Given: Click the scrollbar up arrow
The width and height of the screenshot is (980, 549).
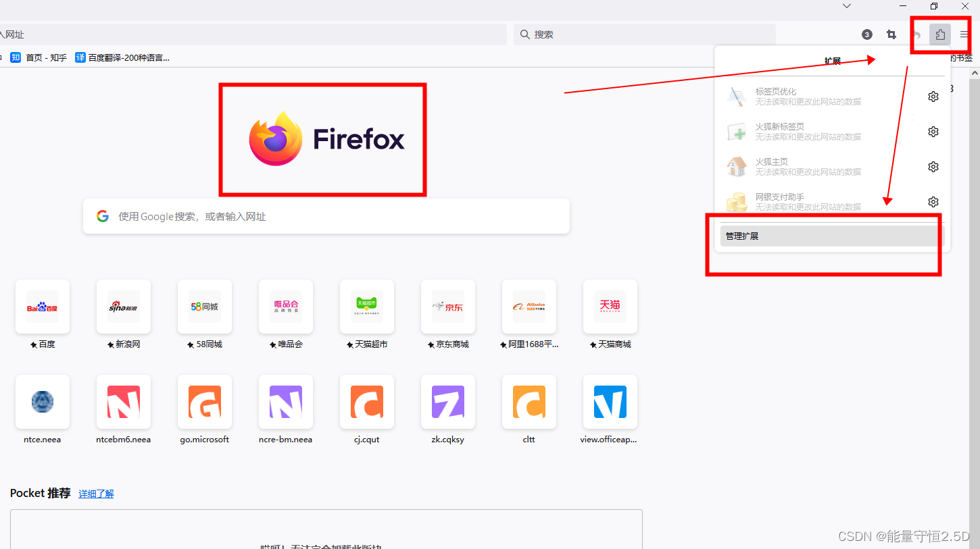Looking at the screenshot, I should pos(975,72).
